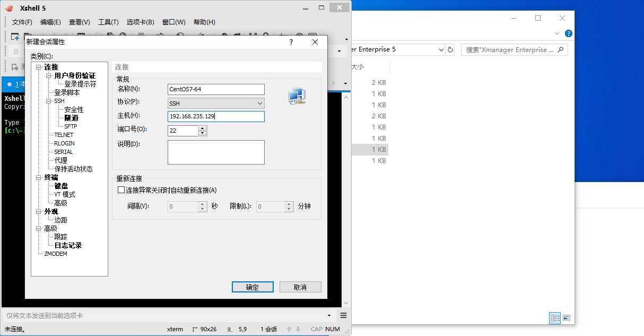Open the 选项卡(B) menu
The width and height of the screenshot is (644, 336).
click(140, 22)
